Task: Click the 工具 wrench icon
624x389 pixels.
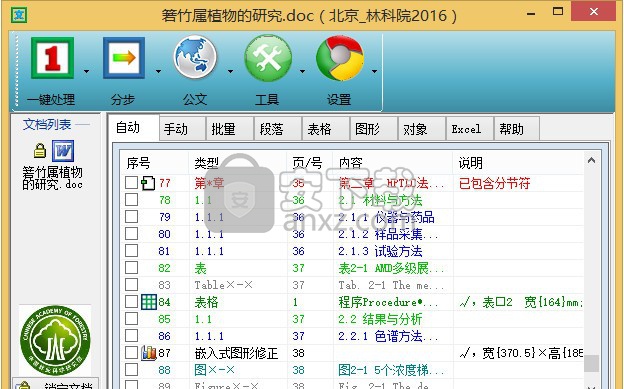Action: click(268, 58)
